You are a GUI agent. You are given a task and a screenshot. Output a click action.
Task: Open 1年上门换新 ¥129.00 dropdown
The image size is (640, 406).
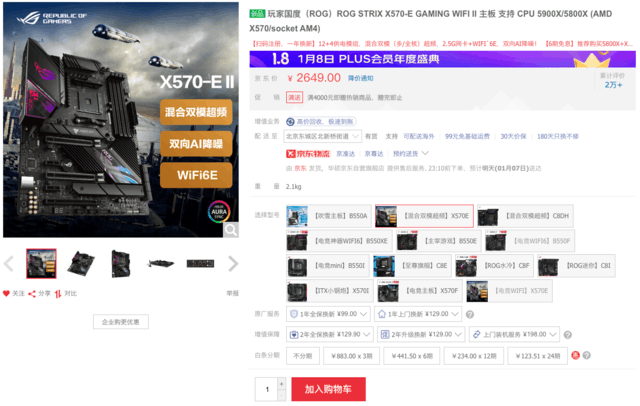click(x=418, y=314)
